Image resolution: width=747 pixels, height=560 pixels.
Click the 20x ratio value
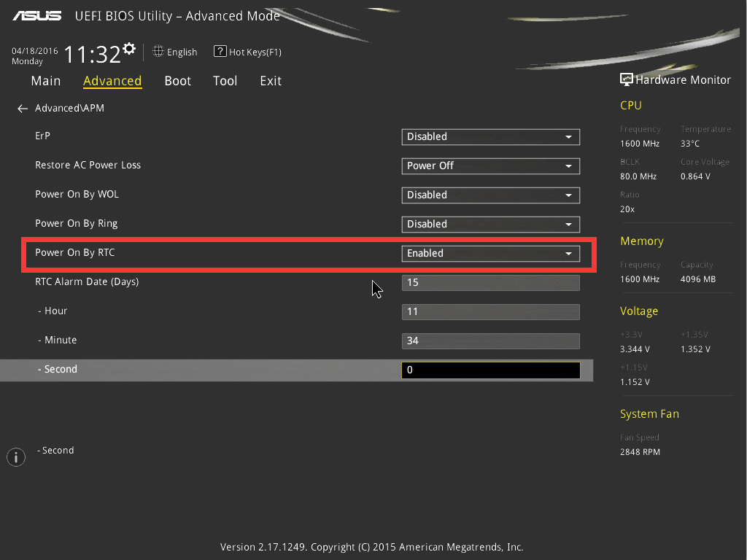[x=627, y=209]
